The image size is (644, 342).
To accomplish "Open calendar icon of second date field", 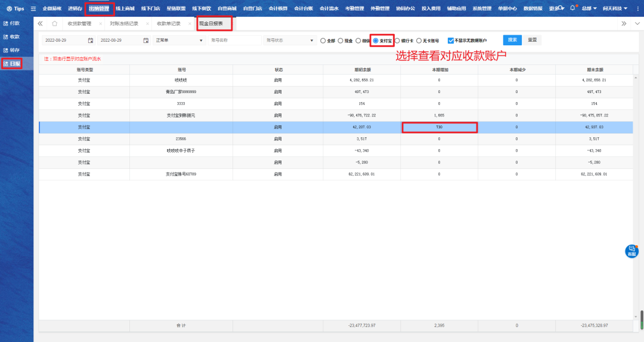I will 146,41.
